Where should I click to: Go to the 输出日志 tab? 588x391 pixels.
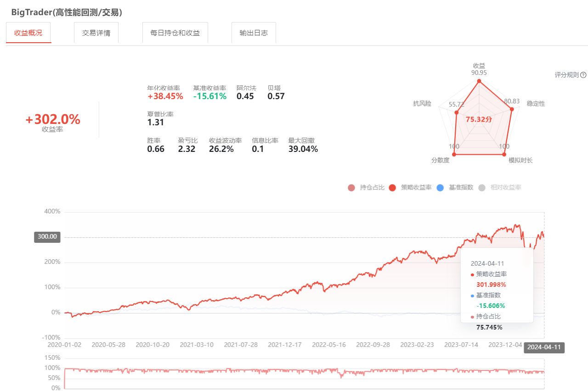[254, 33]
